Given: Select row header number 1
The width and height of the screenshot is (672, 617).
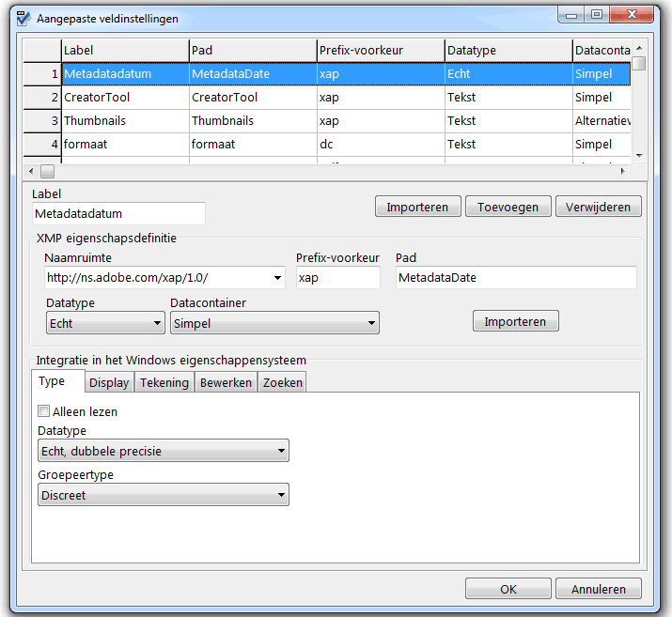Looking at the screenshot, I should point(42,73).
